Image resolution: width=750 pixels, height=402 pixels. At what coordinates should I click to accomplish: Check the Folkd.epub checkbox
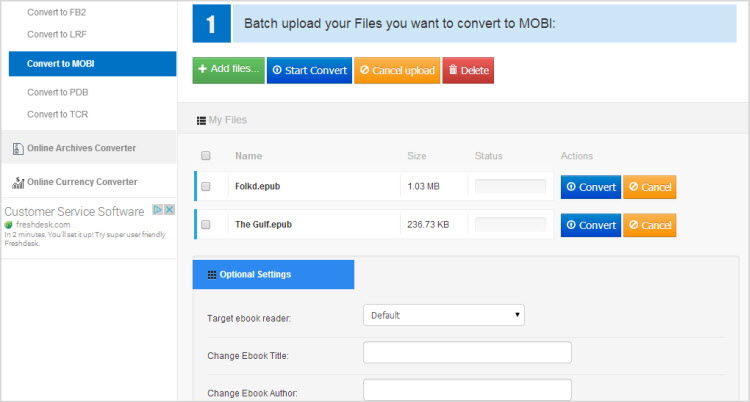(x=206, y=186)
